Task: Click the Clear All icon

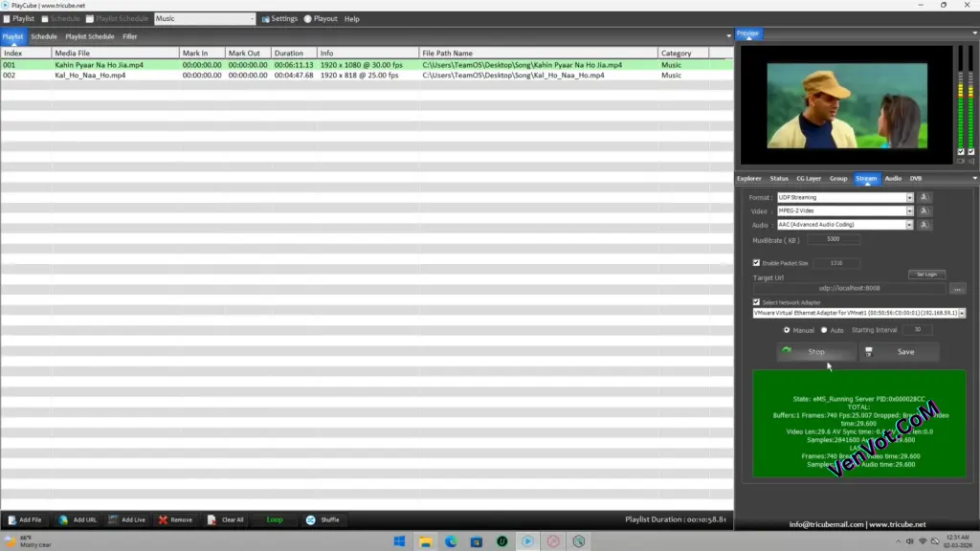Action: click(211, 519)
